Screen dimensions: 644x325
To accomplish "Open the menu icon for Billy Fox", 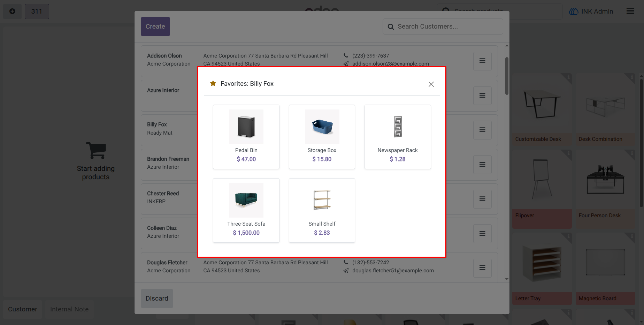I will click(x=482, y=130).
